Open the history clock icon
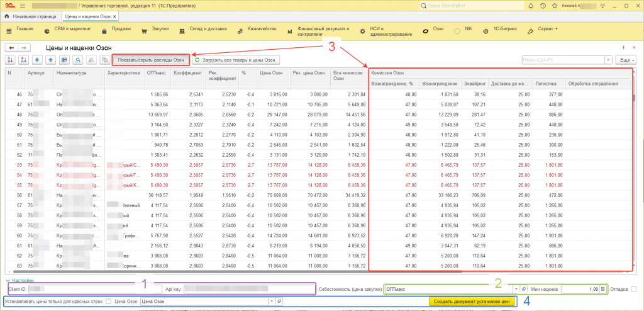 (543, 6)
